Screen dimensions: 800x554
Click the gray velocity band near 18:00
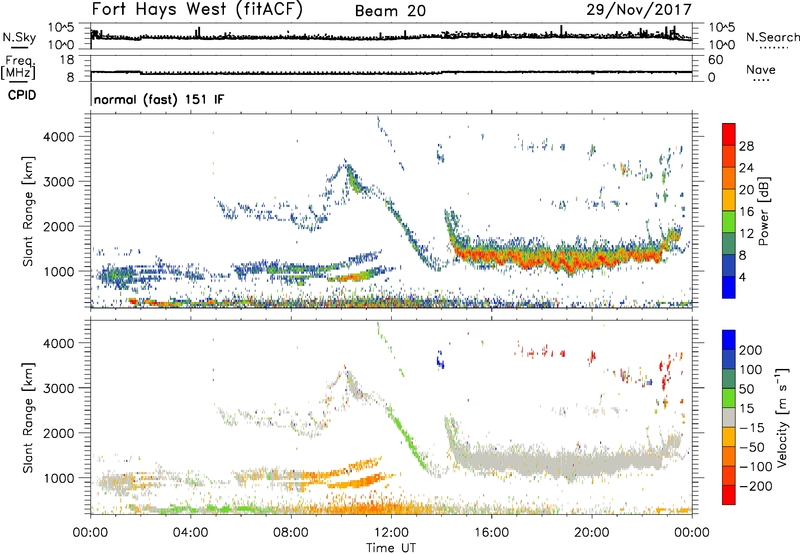[x=541, y=462]
